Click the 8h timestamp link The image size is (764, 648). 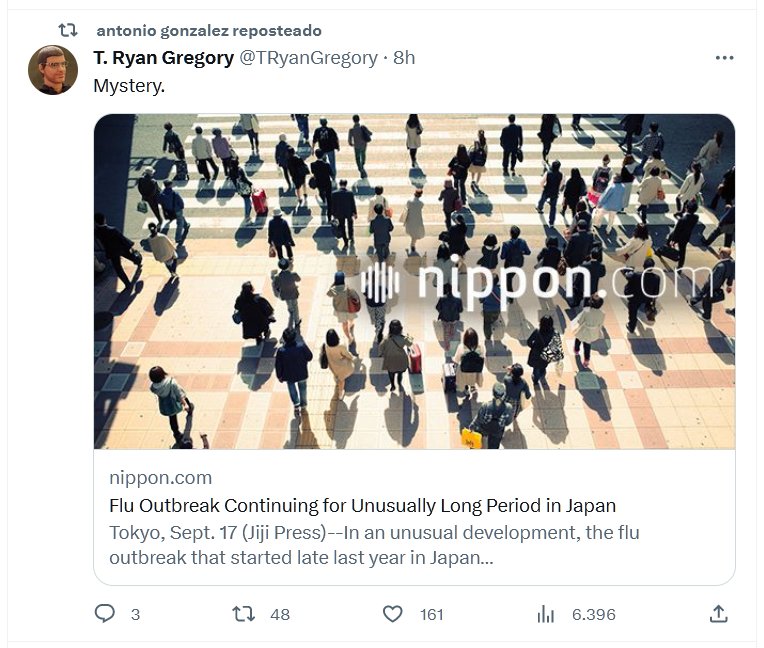tap(404, 58)
